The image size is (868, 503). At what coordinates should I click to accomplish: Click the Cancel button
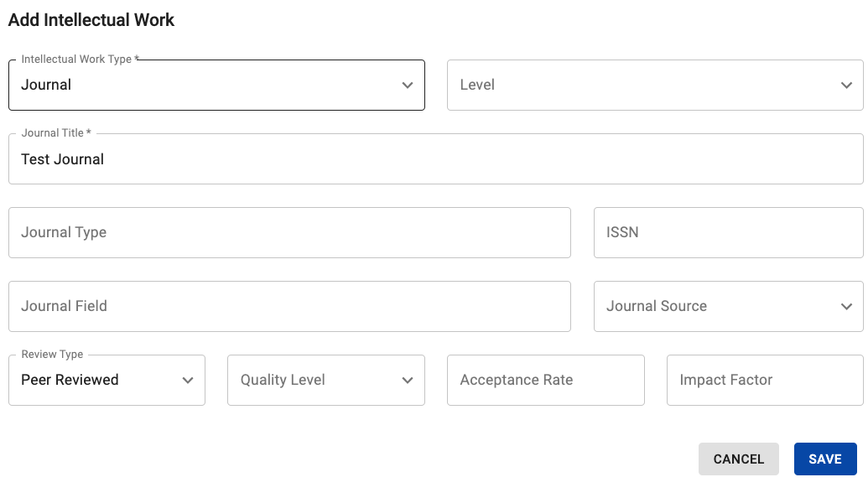tap(738, 459)
